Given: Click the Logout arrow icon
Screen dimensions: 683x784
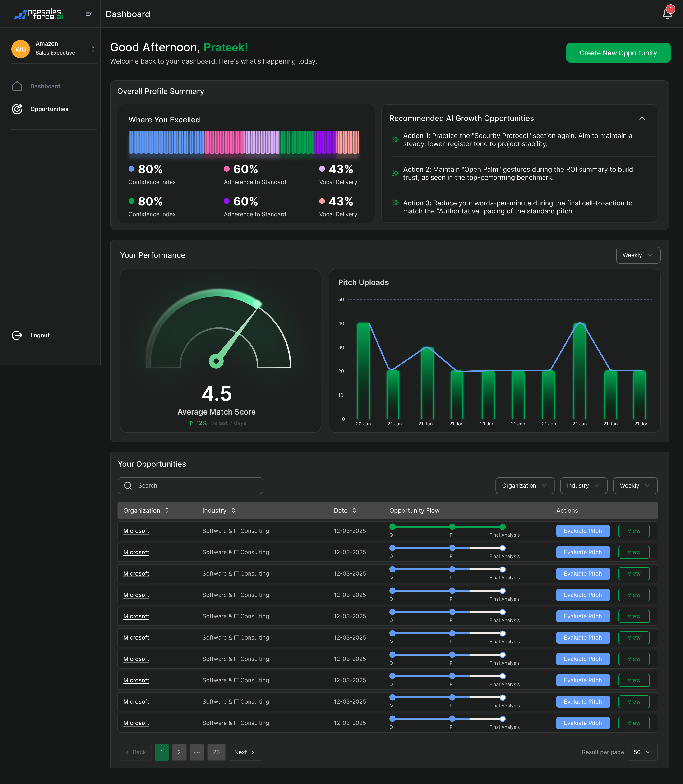Looking at the screenshot, I should pyautogui.click(x=17, y=335).
